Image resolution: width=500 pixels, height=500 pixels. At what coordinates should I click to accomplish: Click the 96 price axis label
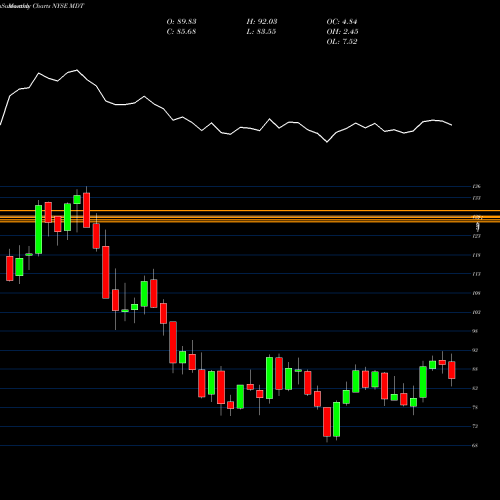(x=476, y=331)
